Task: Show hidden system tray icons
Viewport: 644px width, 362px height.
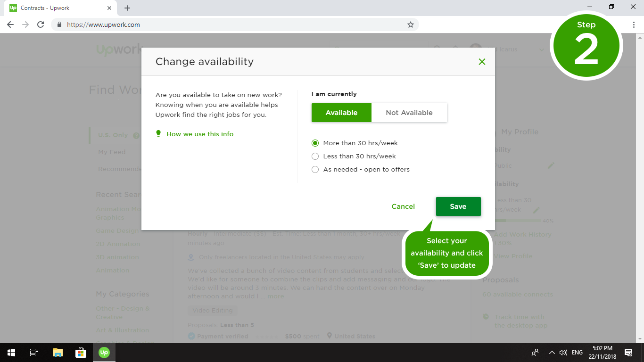Action: [x=552, y=353]
